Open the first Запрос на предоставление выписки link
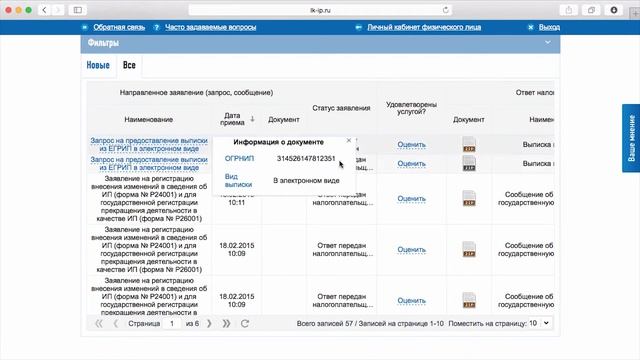640x360 pixels. click(149, 144)
